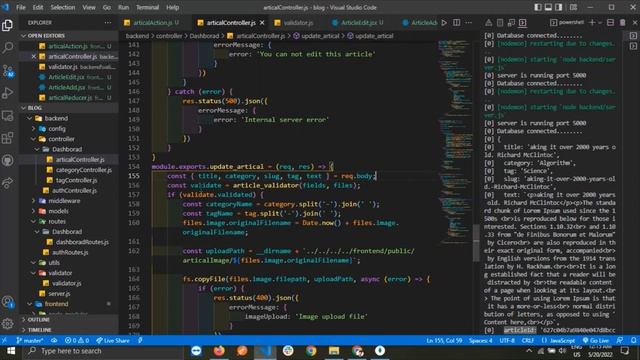This screenshot has width=640, height=360.
Task: Click the feedback icon in status bar
Action: coord(620,340)
